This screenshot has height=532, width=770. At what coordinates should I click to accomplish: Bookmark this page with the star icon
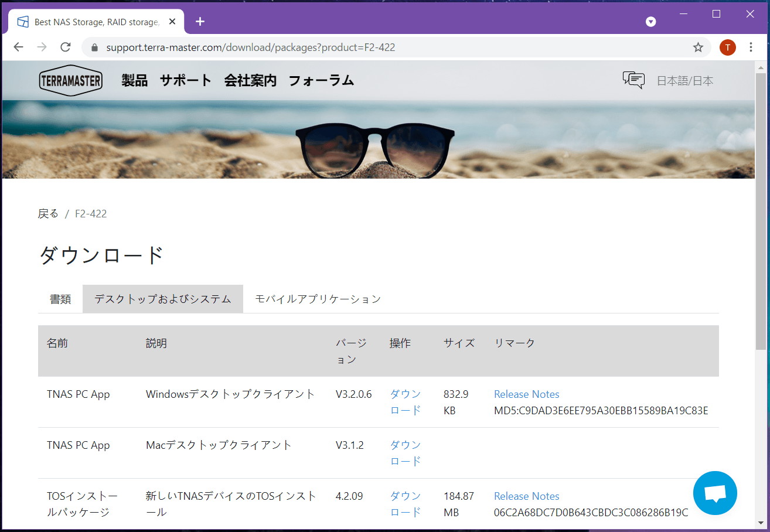[x=698, y=47]
